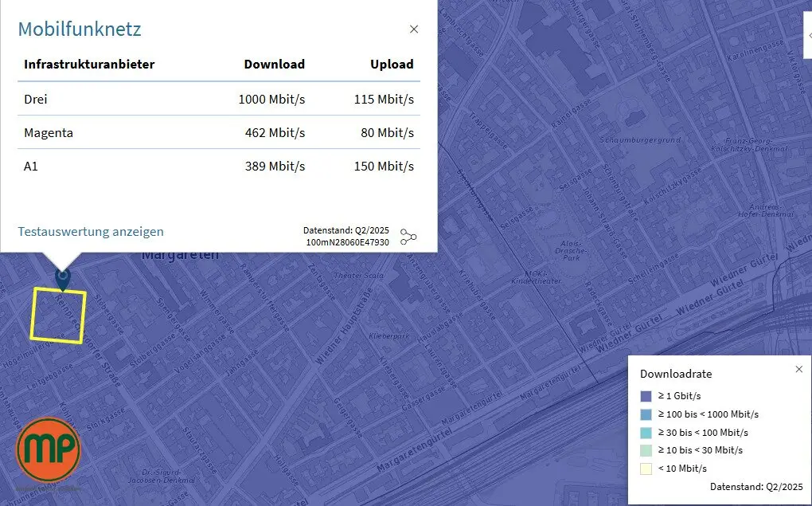The height and width of the screenshot is (506, 812).
Task: Close the Downloadrate legend
Action: 799,369
